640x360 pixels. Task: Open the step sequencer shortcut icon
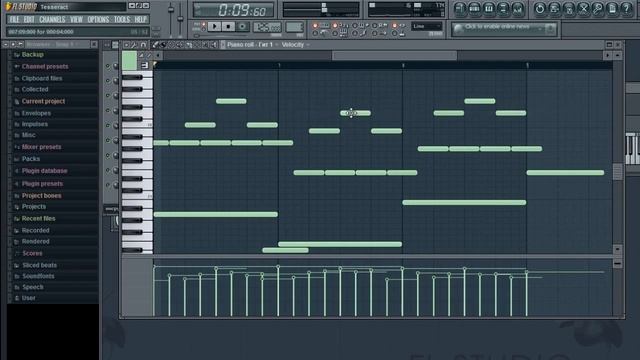pos(474,9)
